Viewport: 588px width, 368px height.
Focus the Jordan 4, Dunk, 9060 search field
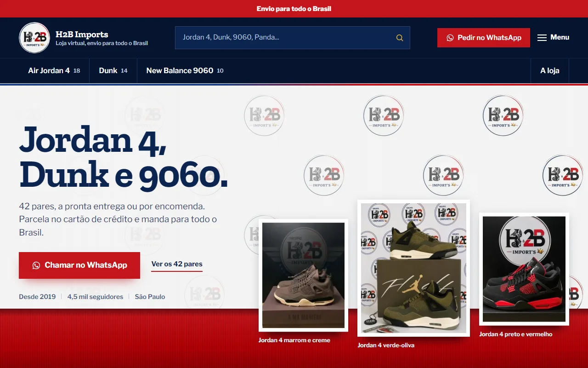[x=292, y=38]
